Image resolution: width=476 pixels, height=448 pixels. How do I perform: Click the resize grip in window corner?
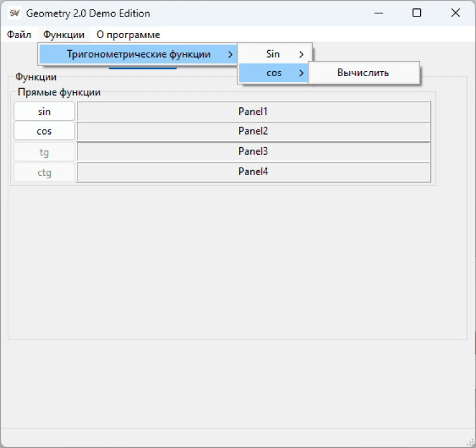(470, 442)
